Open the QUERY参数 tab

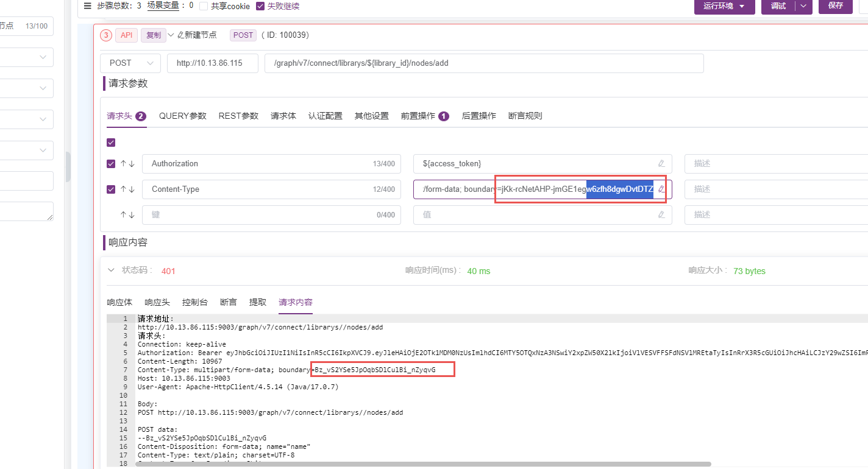coord(182,116)
